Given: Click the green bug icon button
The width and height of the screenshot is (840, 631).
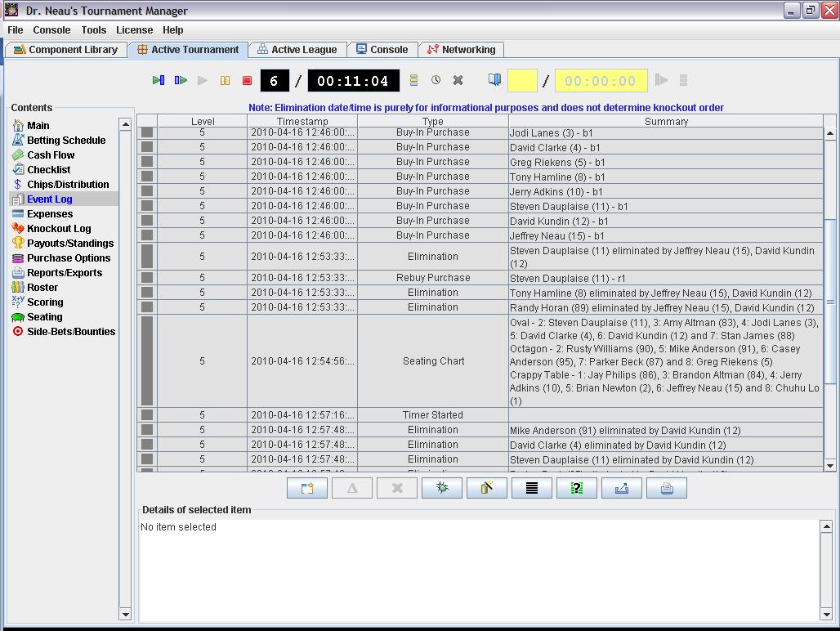Looking at the screenshot, I should pos(442,488).
